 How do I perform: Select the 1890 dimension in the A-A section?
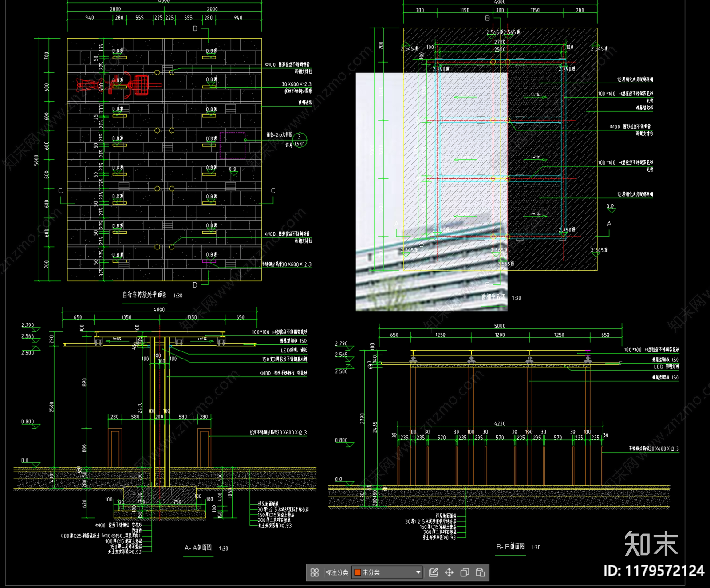click(x=84, y=383)
